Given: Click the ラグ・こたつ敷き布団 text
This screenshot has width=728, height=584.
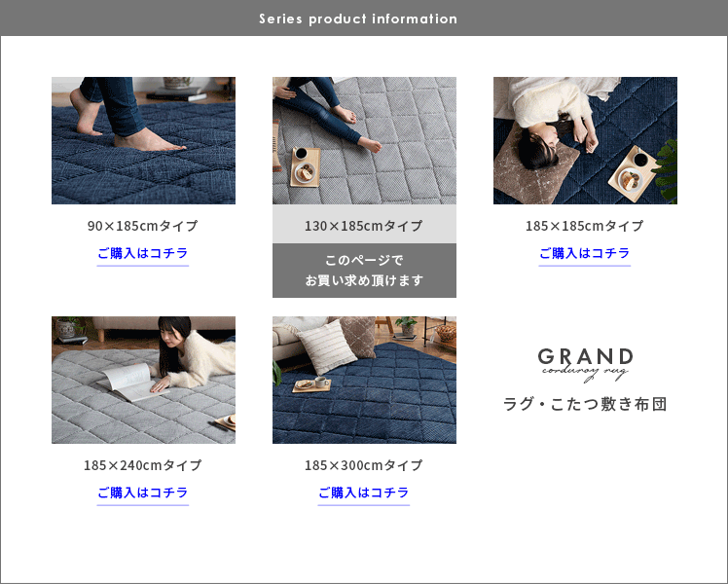Looking at the screenshot, I should point(585,404).
